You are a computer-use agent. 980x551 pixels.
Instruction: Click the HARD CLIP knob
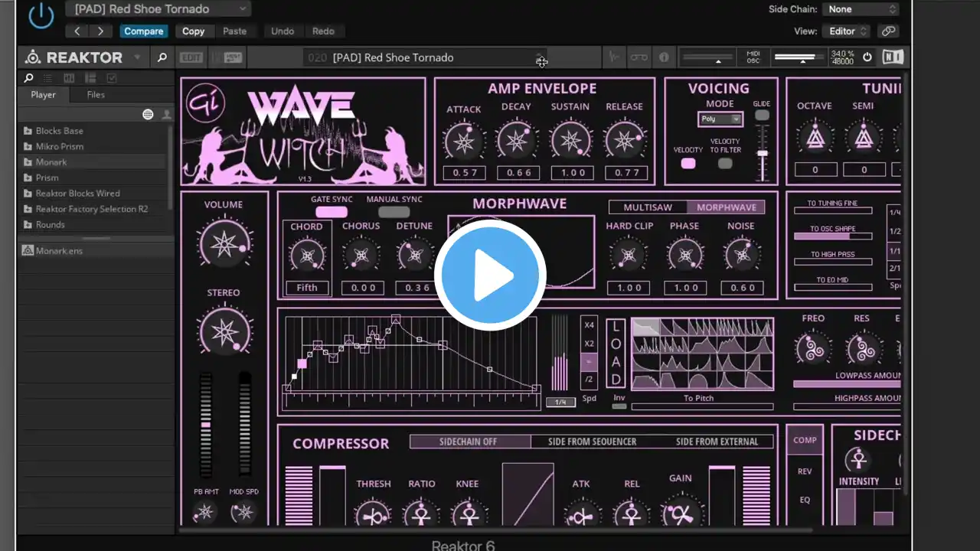pyautogui.click(x=629, y=255)
